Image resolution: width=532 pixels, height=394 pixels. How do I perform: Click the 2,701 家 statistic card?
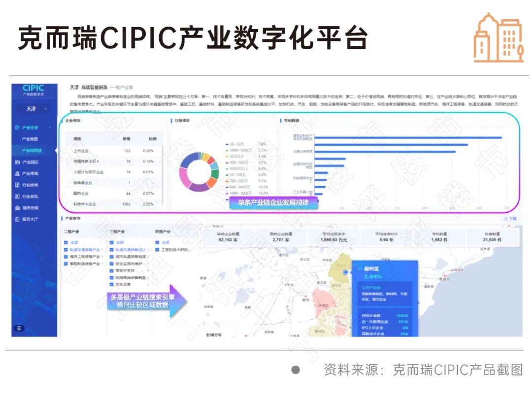click(x=281, y=237)
